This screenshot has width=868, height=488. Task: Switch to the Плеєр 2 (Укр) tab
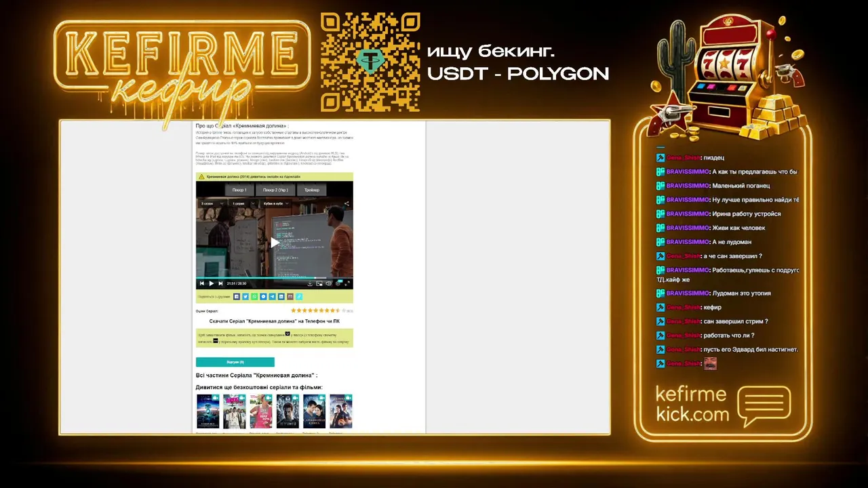point(275,190)
